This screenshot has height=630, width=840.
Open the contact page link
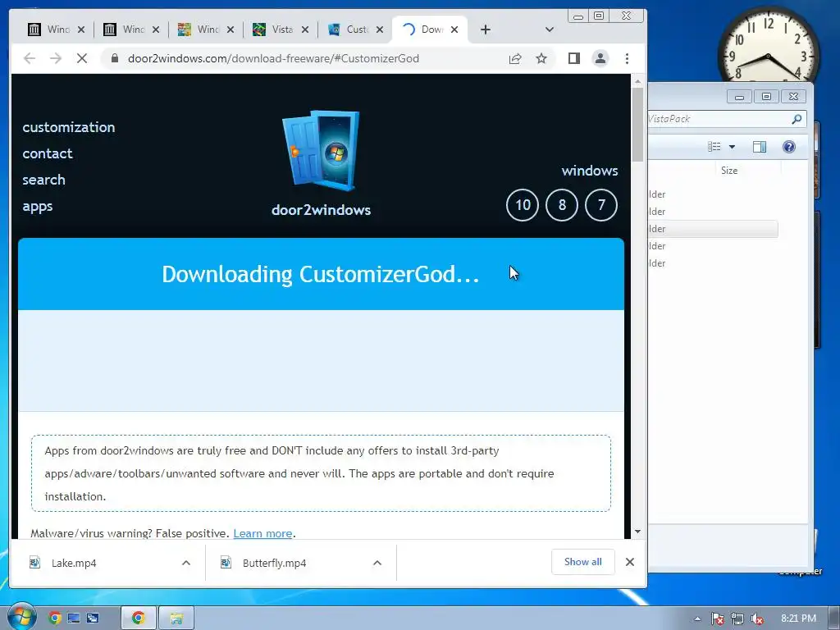coord(47,153)
